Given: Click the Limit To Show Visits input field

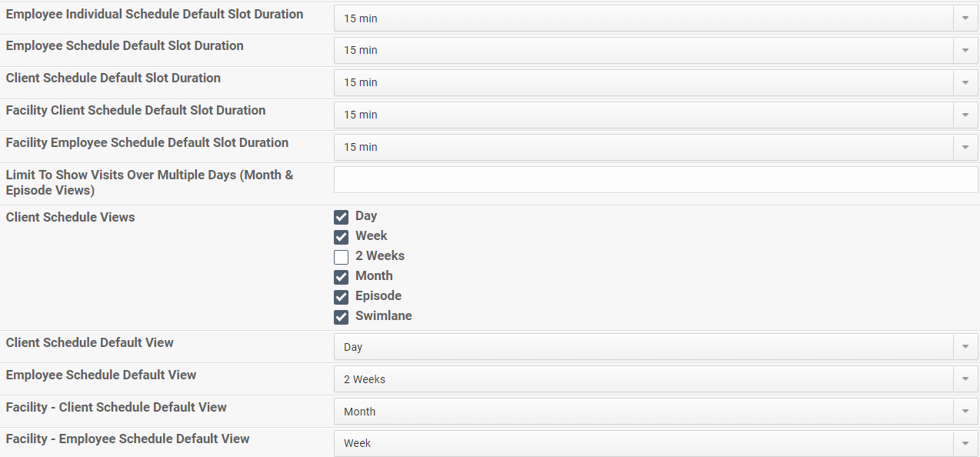Looking at the screenshot, I should (655, 179).
